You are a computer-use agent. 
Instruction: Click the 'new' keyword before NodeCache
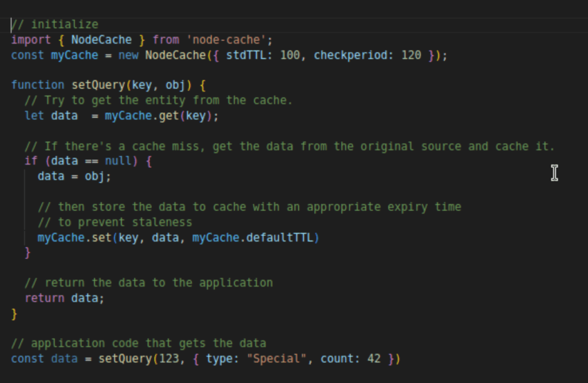[x=128, y=55]
